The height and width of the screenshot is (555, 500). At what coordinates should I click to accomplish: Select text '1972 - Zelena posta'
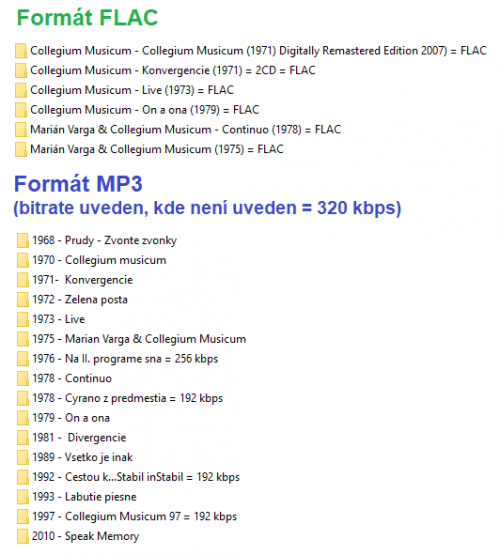(x=80, y=299)
